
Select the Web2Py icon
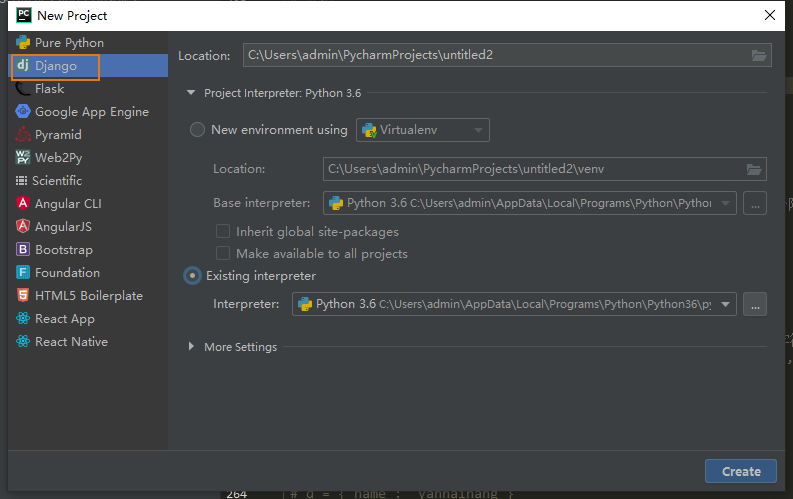pyautogui.click(x=23, y=157)
